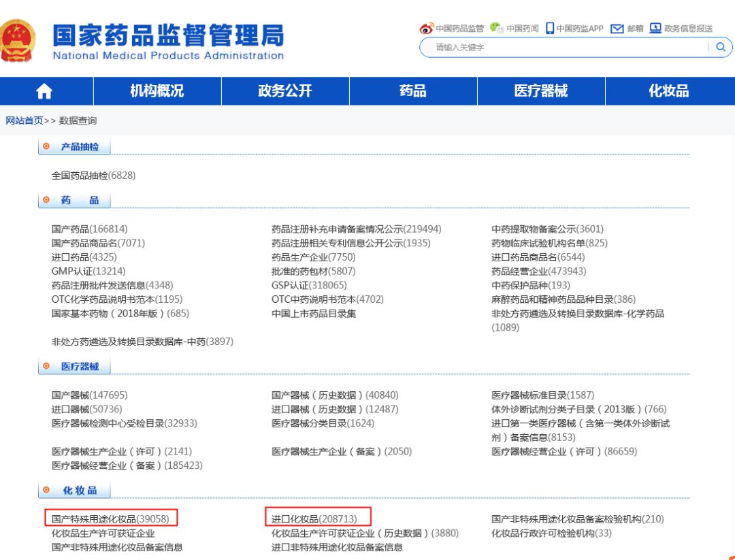Image resolution: width=735 pixels, height=560 pixels.
Task: Expand the 化妆品 section header
Action: tap(80, 491)
